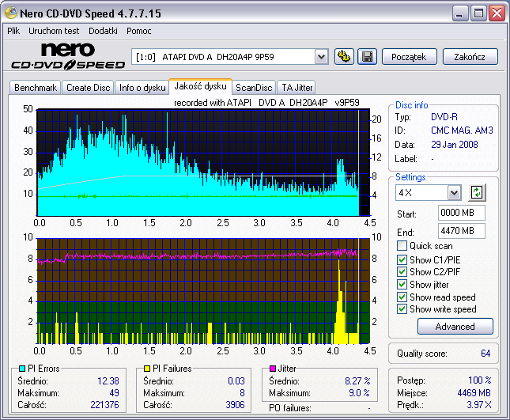Click Jitter maximum 9.0 %
Viewport: 510px width, 420px height.
coord(360,393)
